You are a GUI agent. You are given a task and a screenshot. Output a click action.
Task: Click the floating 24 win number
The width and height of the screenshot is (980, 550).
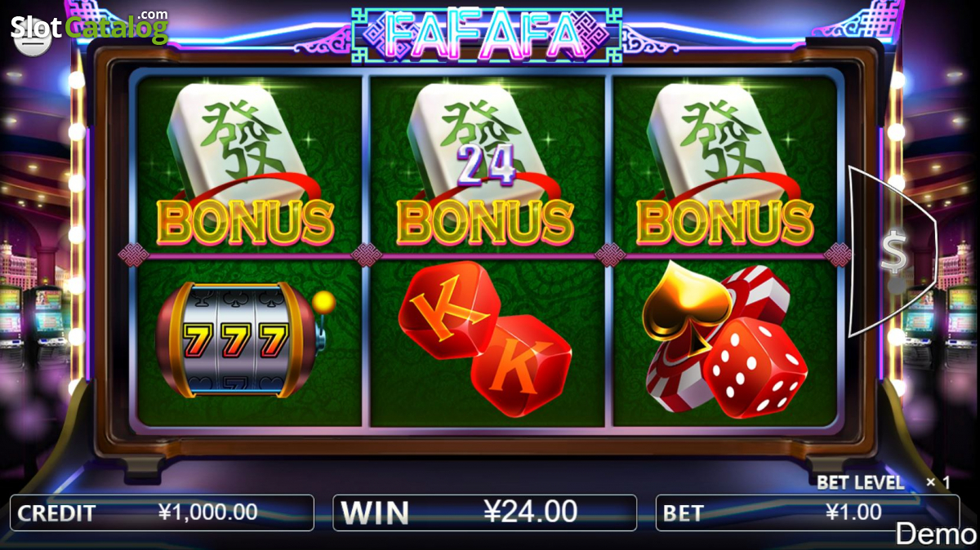(486, 165)
